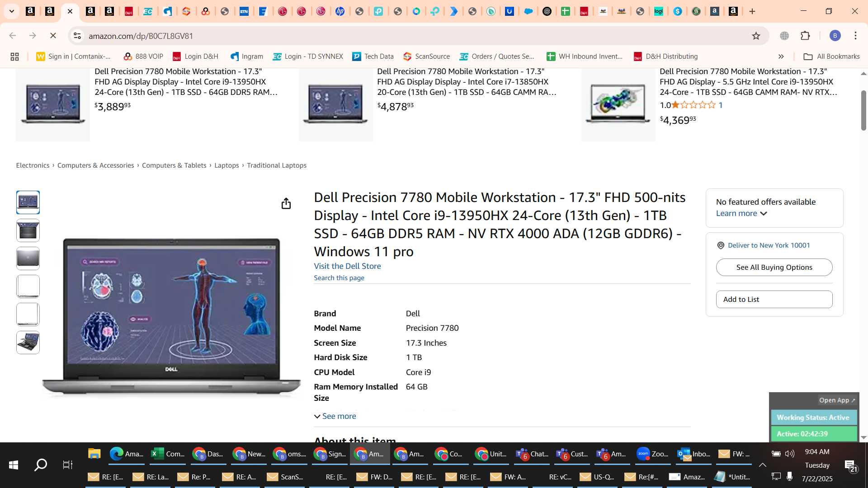Open the All Bookmarks folder

pos(831,56)
